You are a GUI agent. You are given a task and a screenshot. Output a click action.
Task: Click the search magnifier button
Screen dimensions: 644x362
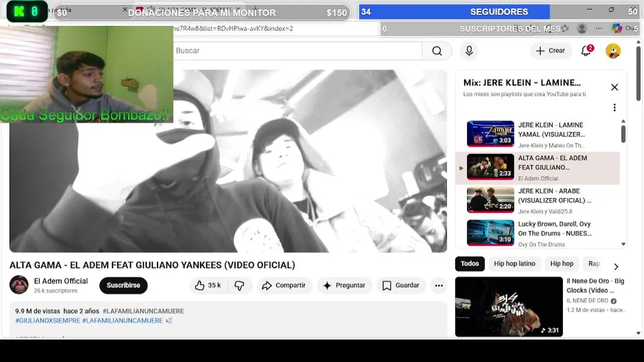[x=437, y=51]
